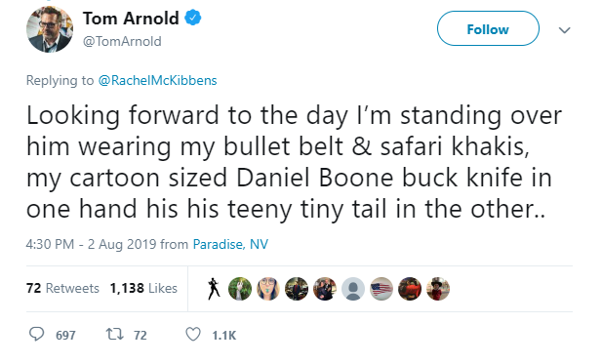Click the reply speech bubble icon
The width and height of the screenshot is (602, 364).
pyautogui.click(x=37, y=334)
